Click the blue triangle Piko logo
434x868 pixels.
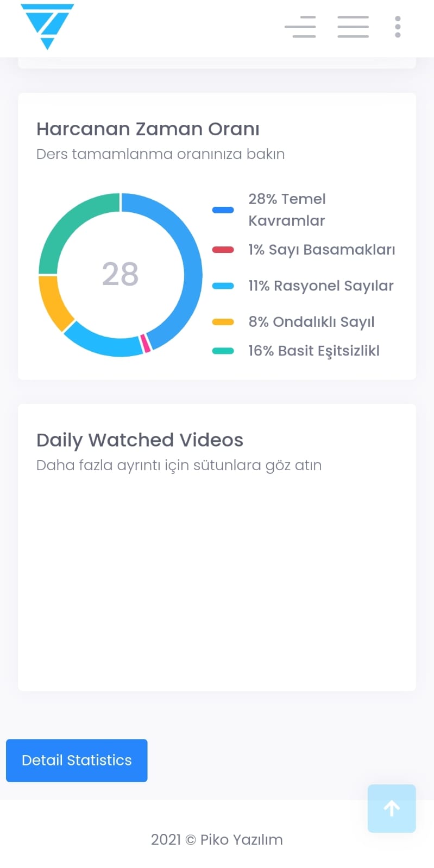(x=47, y=26)
